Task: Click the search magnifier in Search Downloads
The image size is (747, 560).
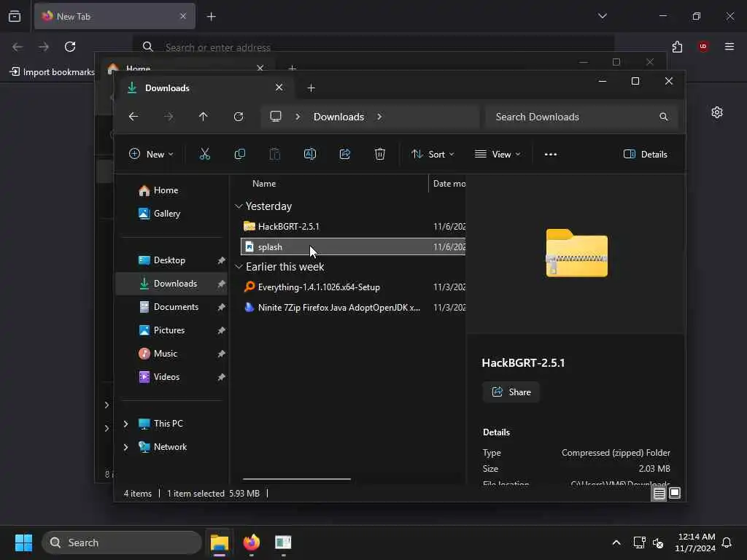Action: [664, 117]
